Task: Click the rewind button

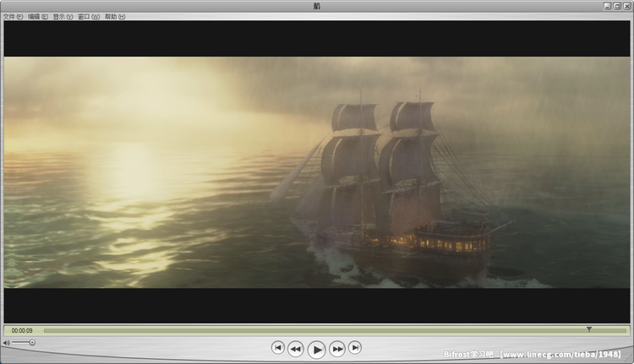Action: (x=296, y=349)
